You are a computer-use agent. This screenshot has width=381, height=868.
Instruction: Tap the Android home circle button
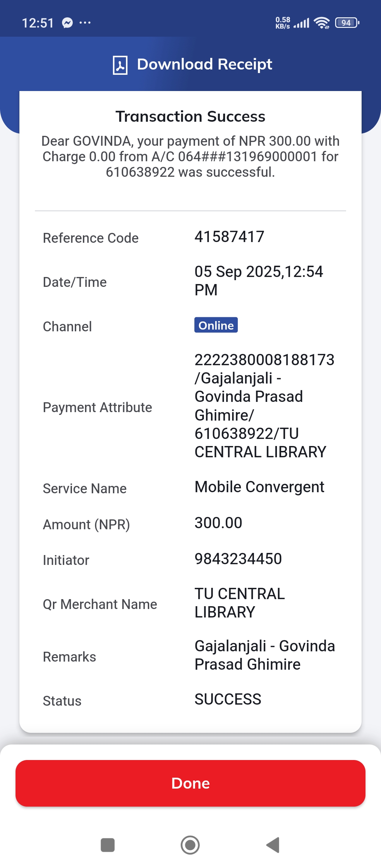click(190, 845)
